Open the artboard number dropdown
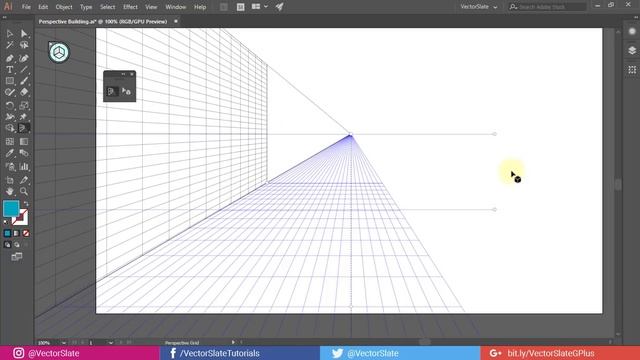640x360 pixels. (111, 343)
